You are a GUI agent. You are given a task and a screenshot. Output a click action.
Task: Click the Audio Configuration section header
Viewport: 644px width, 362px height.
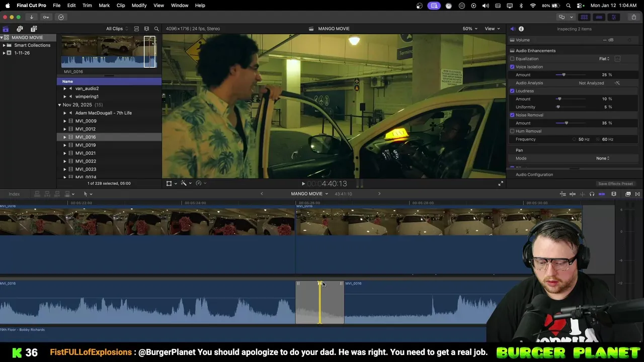point(534,174)
